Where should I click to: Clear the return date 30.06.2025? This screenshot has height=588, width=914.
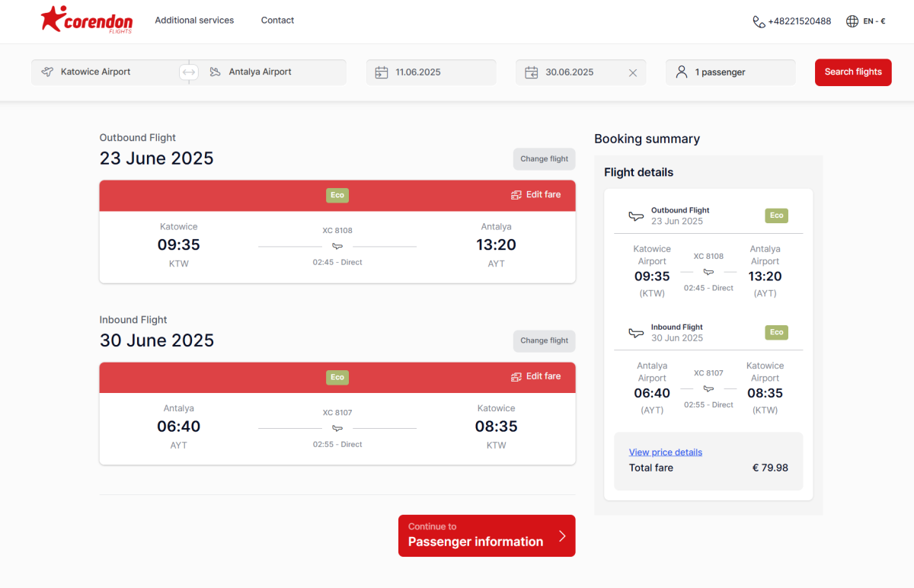(632, 73)
